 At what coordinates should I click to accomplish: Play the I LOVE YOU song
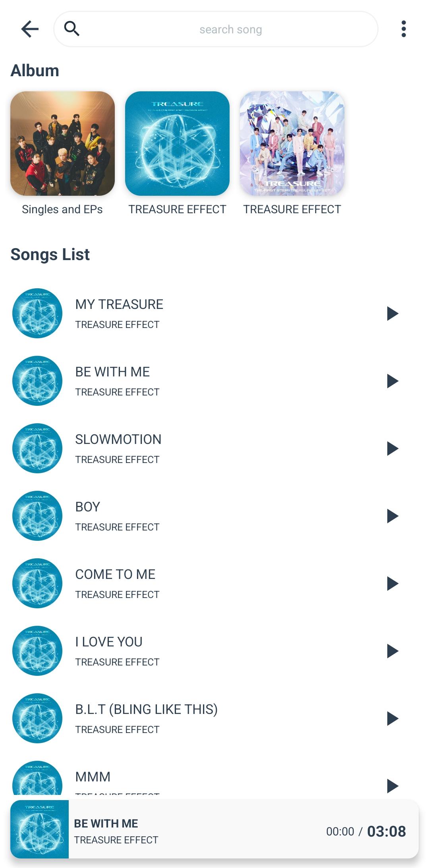click(x=392, y=651)
